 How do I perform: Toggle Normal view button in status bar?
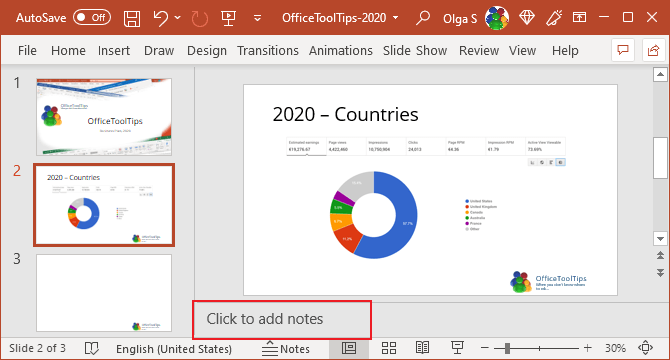tap(349, 348)
